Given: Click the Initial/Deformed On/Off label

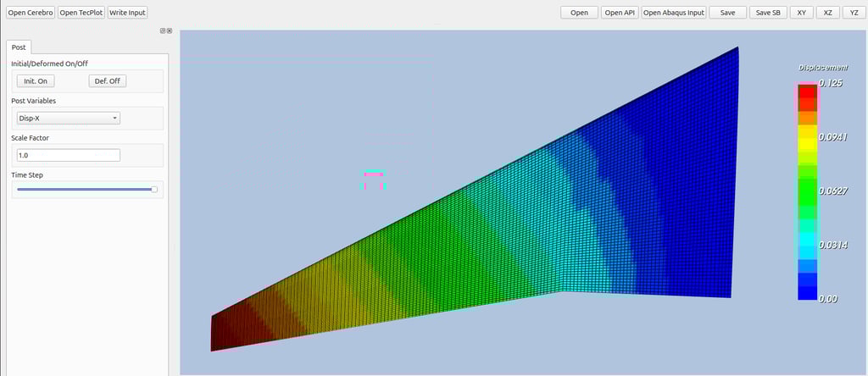Looking at the screenshot, I should [50, 64].
